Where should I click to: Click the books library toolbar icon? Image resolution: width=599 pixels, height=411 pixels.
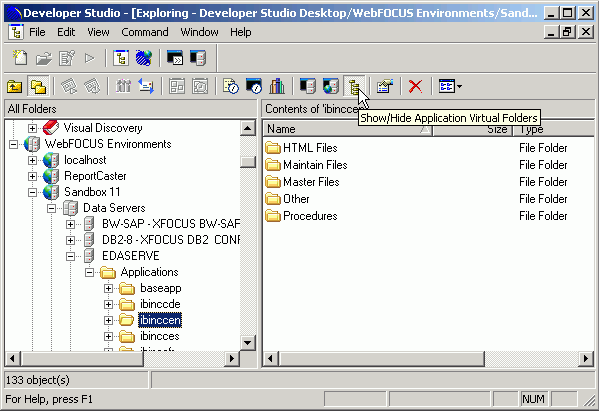click(x=277, y=86)
